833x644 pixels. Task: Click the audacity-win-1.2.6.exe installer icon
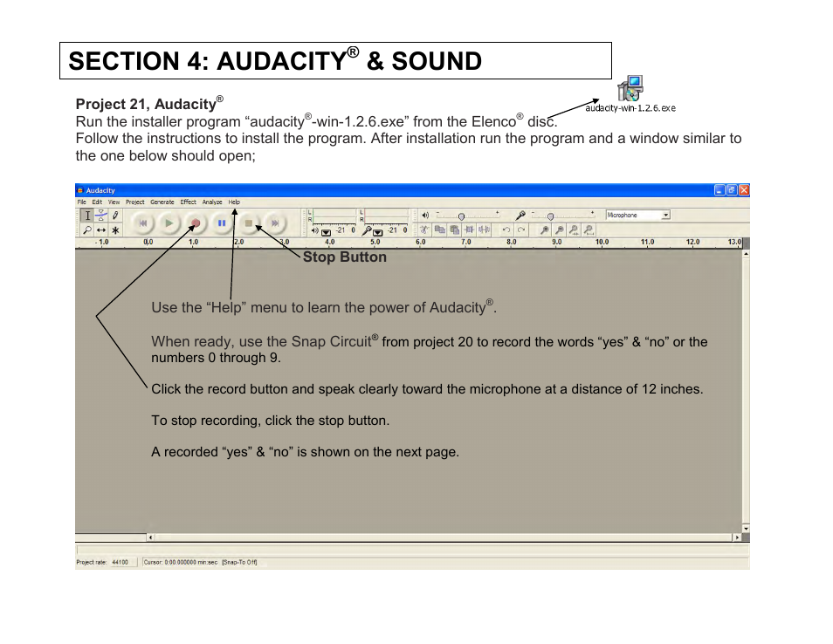coord(630,89)
